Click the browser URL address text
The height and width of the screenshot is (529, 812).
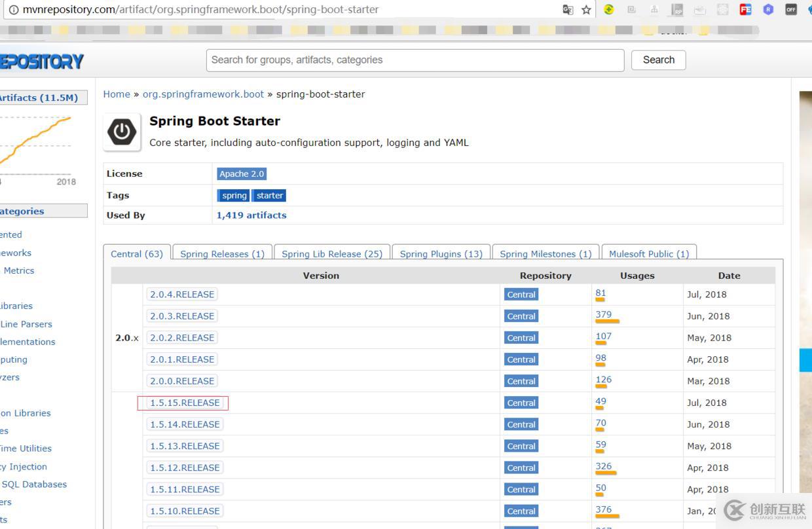(x=200, y=9)
